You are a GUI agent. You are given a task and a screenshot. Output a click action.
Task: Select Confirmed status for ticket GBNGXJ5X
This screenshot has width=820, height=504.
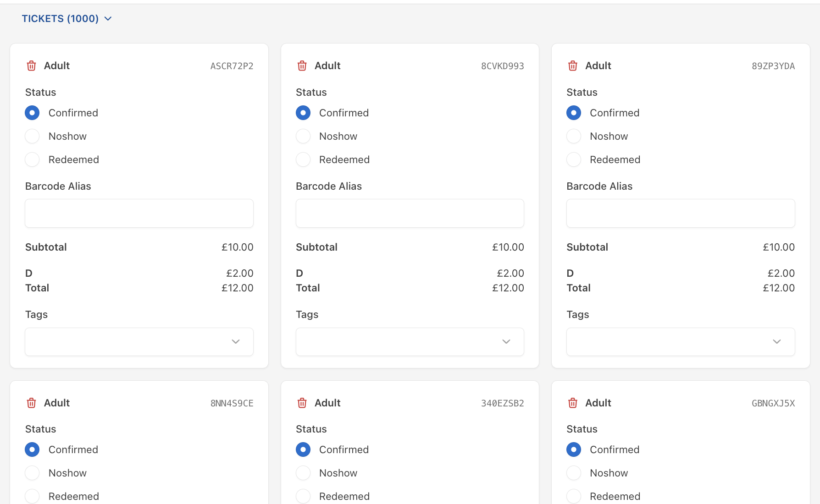[574, 449]
